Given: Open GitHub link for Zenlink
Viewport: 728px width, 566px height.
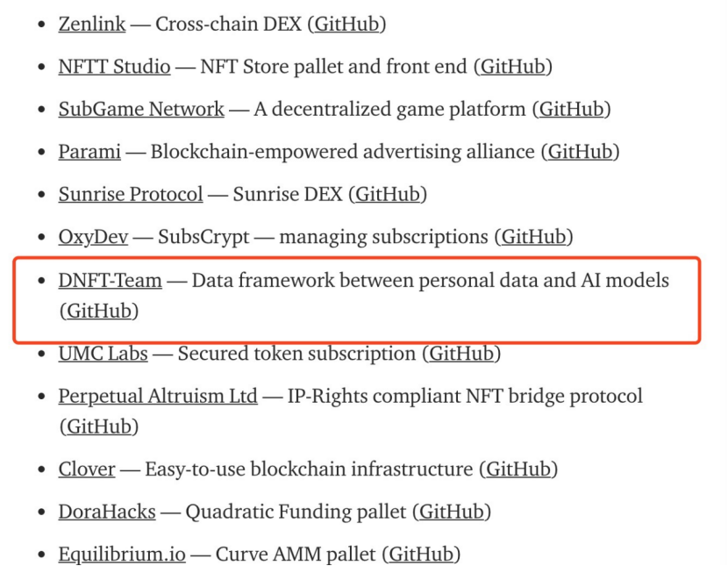Looking at the screenshot, I should pos(346,24).
